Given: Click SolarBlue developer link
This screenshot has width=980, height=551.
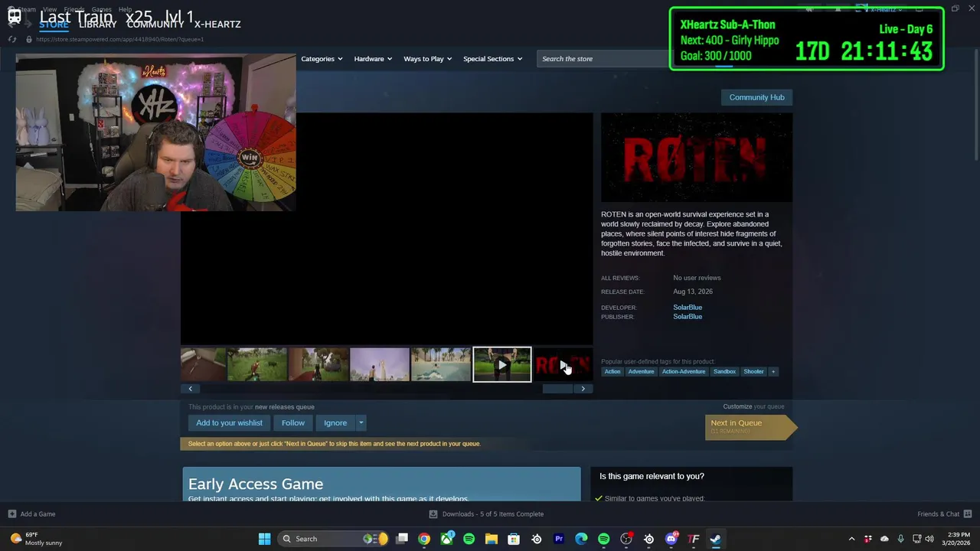Looking at the screenshot, I should click(x=688, y=308).
